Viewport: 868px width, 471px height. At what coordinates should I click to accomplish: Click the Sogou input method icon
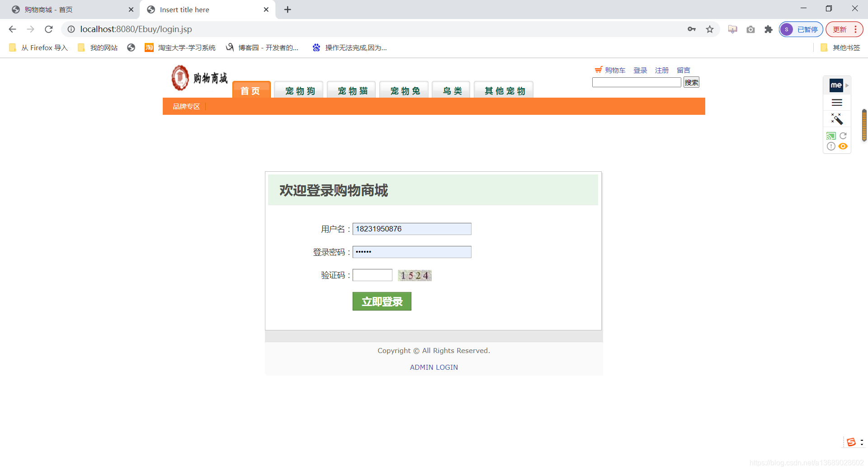851,442
